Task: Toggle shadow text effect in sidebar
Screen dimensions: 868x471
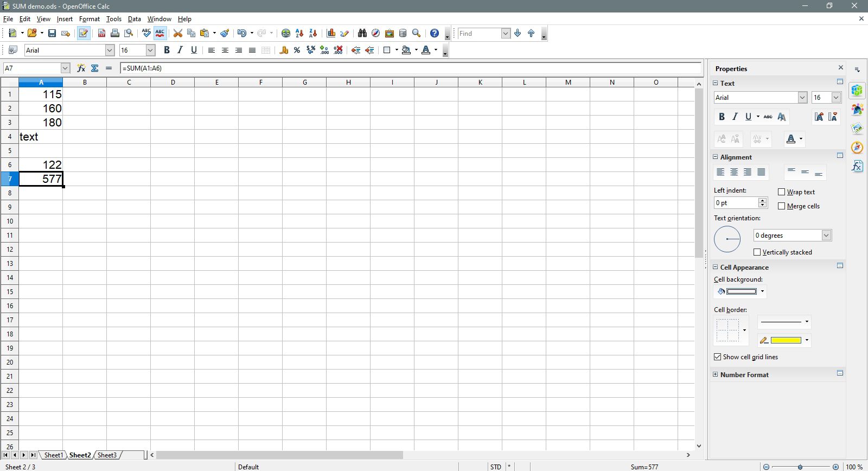Action: 782,117
